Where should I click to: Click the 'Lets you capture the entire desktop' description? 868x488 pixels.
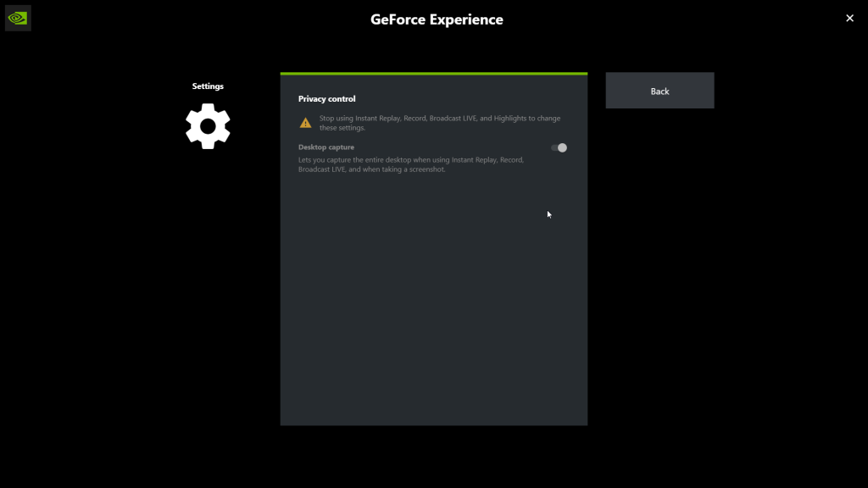pos(411,164)
